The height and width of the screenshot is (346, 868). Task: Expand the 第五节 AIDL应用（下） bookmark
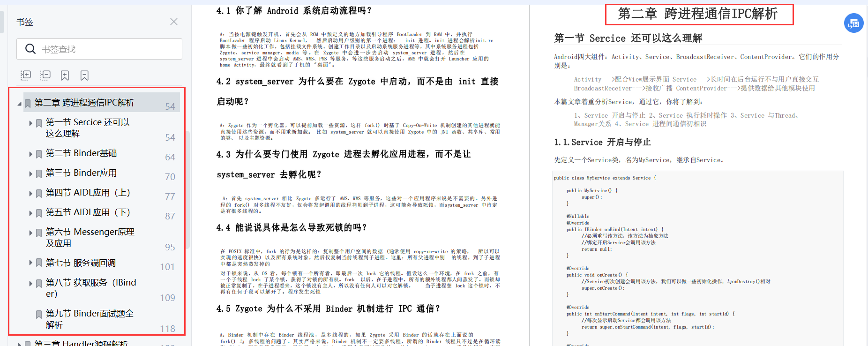31,213
